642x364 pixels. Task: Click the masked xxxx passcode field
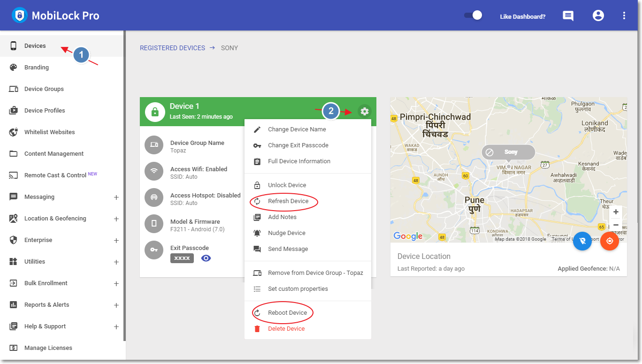[x=182, y=258]
